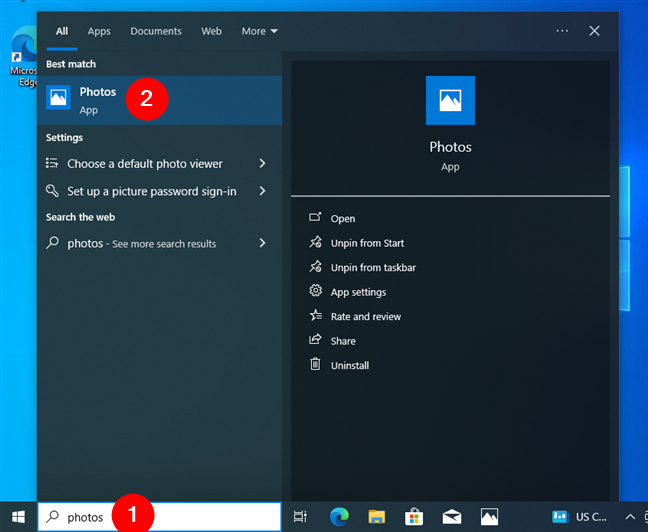Click the Open icon in preview pane
This screenshot has width=648, height=532.
pos(315,217)
